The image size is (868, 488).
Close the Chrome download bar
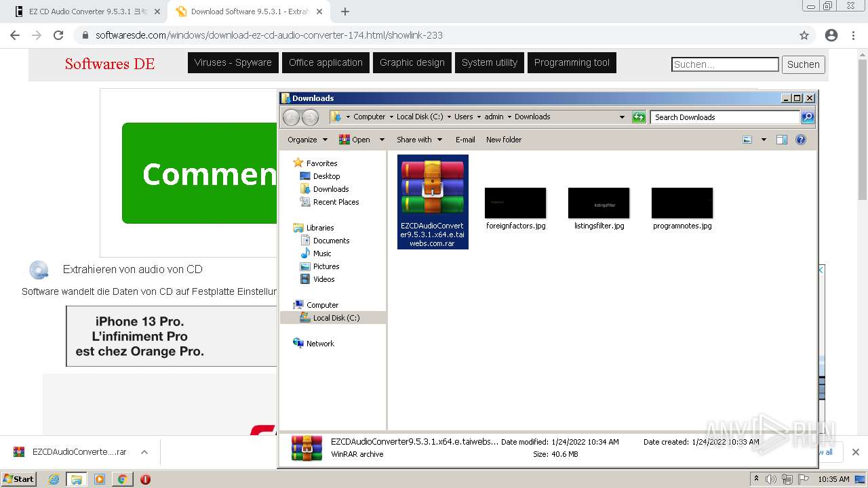tap(856, 452)
